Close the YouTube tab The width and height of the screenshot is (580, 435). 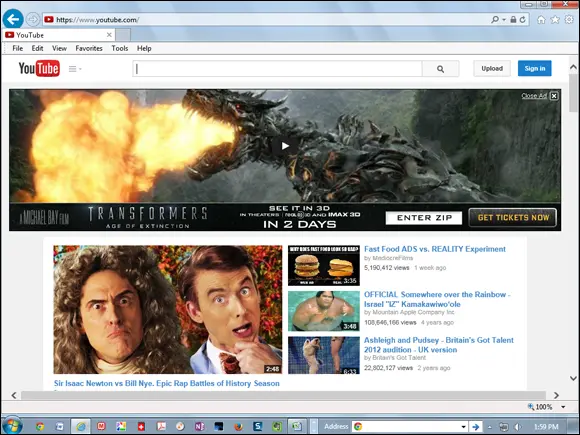[109, 35]
